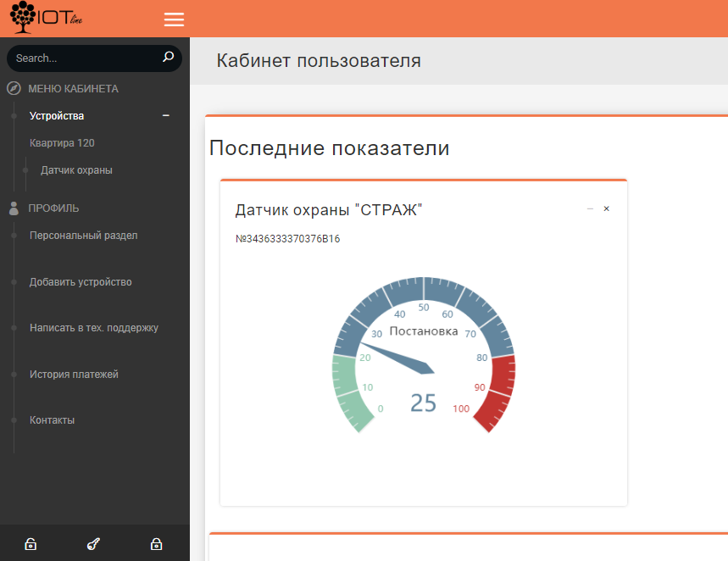
Task: Click the closed padlock icon in sidebar footer
Action: pos(156,544)
